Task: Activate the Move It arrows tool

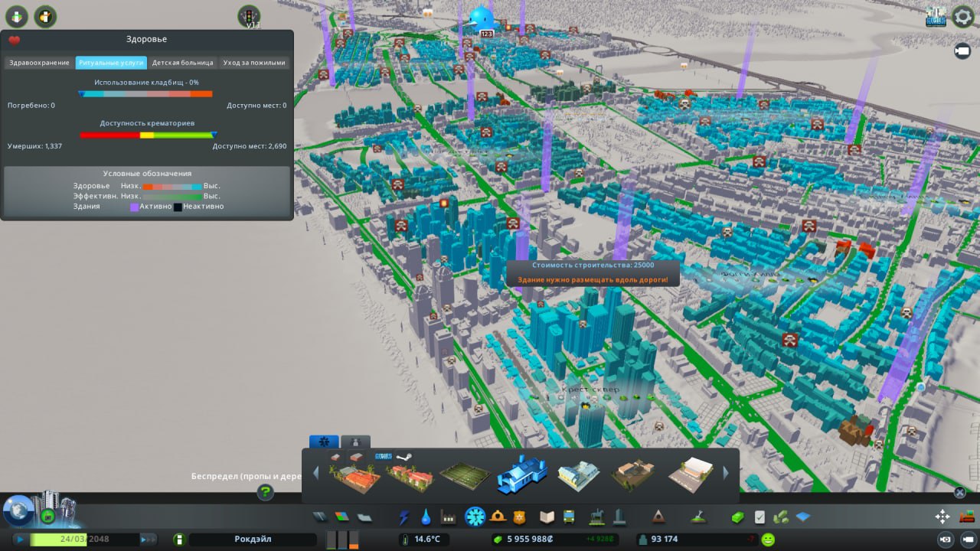Action: 942,517
